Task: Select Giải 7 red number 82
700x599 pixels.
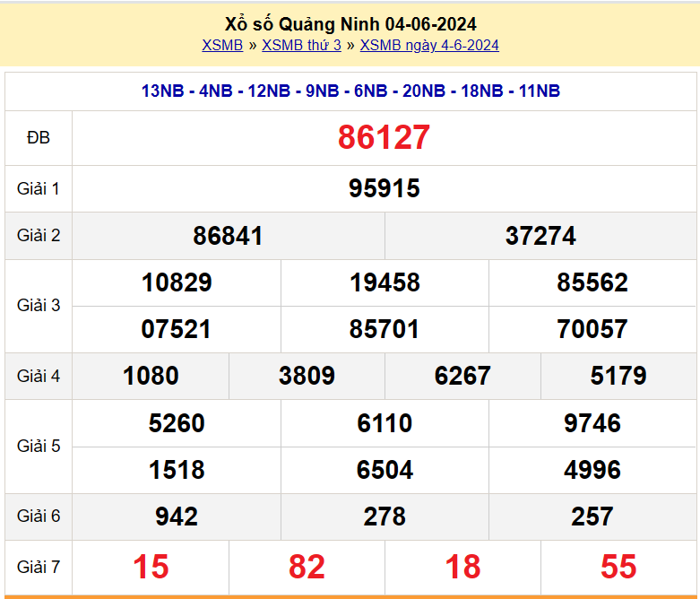Action: [307, 567]
